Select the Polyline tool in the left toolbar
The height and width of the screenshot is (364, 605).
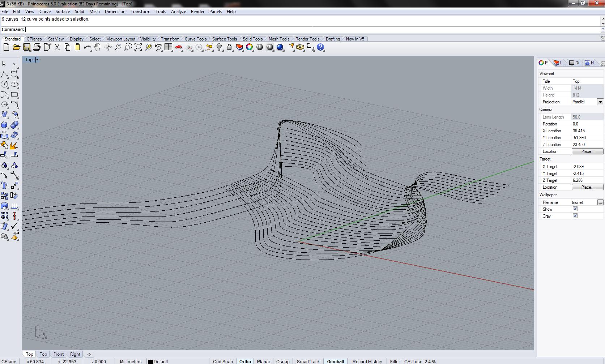pos(4,74)
